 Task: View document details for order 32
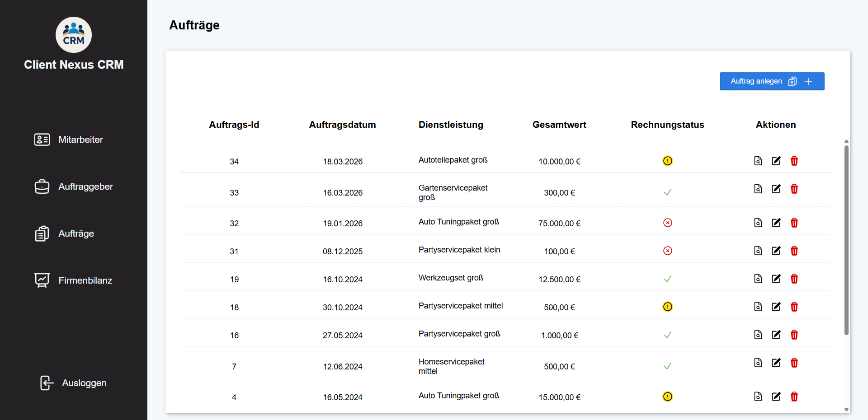pyautogui.click(x=758, y=223)
